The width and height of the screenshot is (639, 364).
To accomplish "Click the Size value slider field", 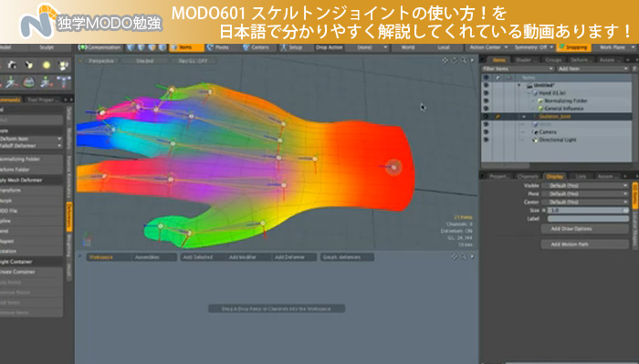I will [x=588, y=211].
